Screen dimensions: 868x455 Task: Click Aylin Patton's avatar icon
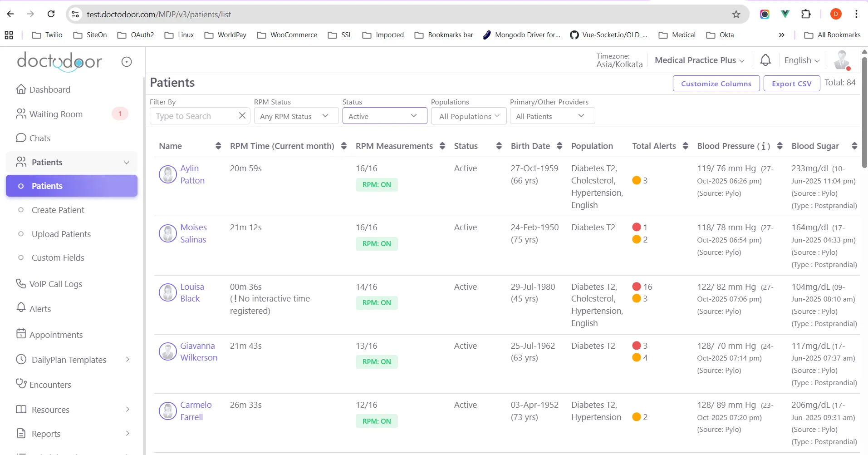click(x=168, y=174)
